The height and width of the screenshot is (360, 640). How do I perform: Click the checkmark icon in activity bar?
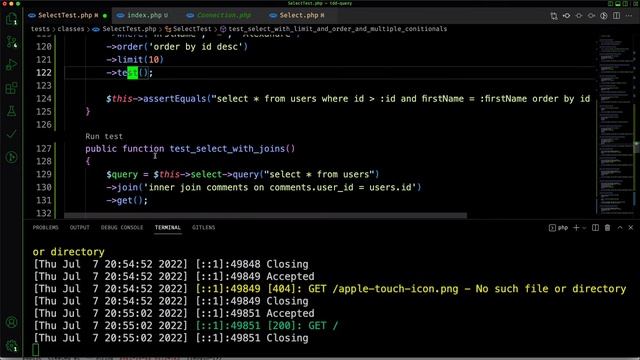[11, 134]
